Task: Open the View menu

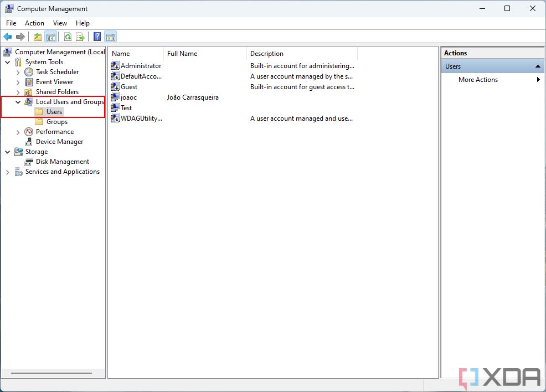Action: point(60,23)
